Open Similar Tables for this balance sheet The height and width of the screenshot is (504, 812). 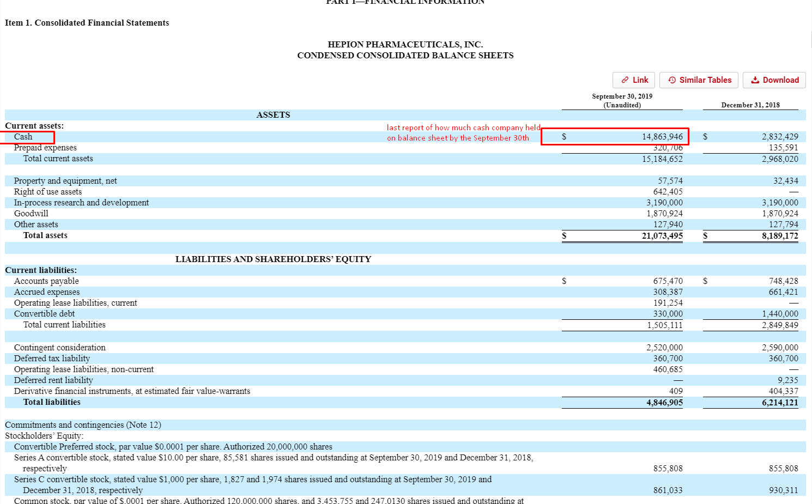click(x=699, y=80)
